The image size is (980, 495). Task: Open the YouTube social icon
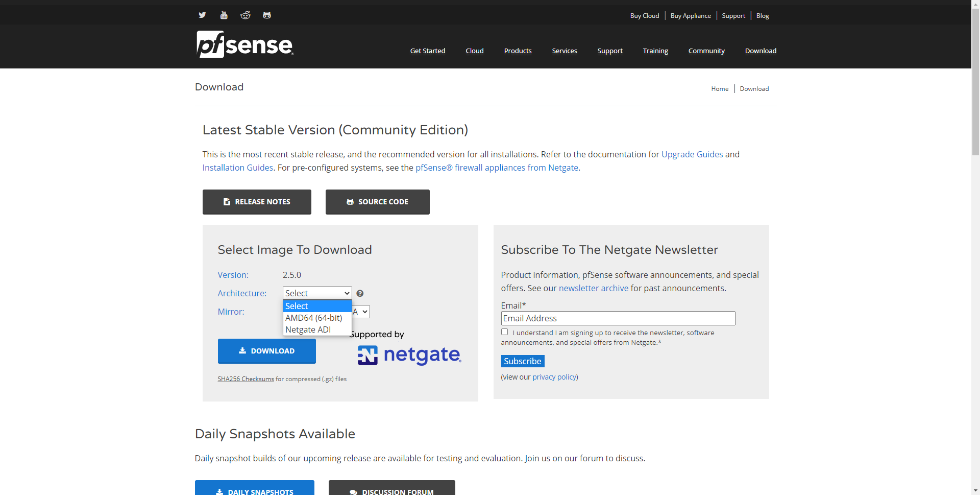pyautogui.click(x=224, y=15)
